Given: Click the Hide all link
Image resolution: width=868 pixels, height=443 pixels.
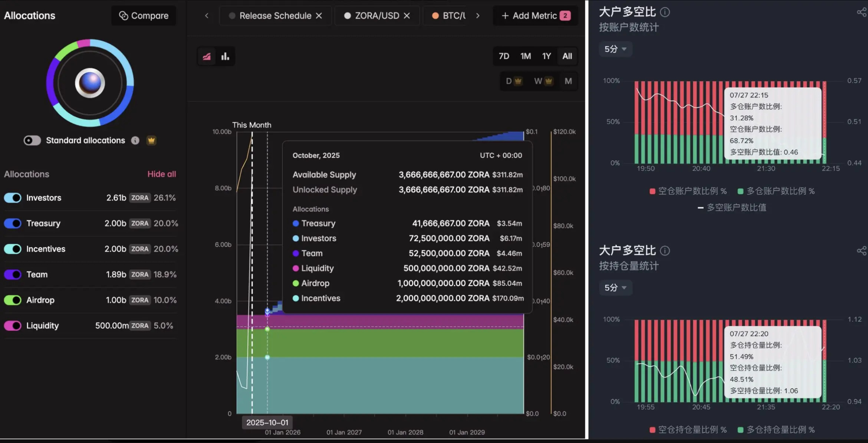Looking at the screenshot, I should coord(162,174).
